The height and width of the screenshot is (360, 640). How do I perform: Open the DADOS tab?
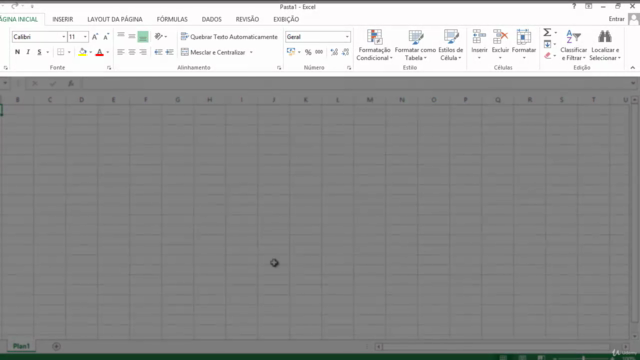211,19
